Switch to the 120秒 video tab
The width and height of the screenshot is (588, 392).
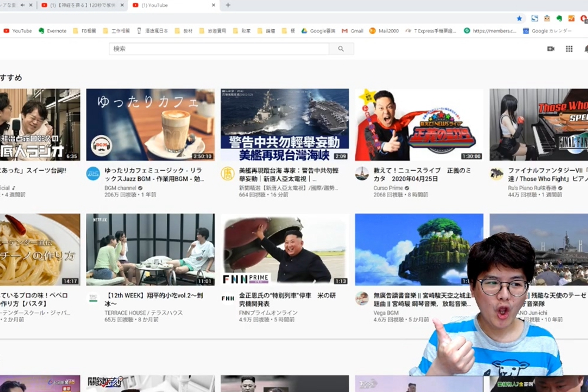click(82, 5)
